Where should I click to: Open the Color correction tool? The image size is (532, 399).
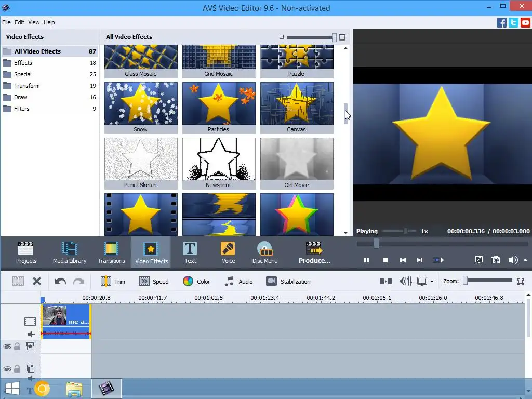point(196,281)
